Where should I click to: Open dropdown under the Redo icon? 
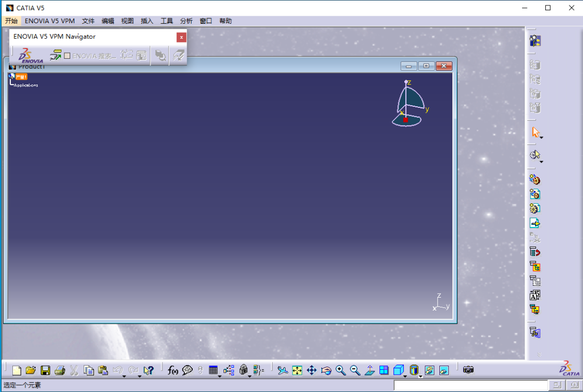point(139,376)
